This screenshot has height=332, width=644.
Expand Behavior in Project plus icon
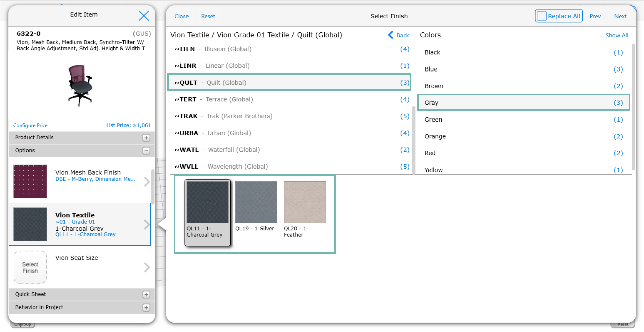(x=146, y=307)
